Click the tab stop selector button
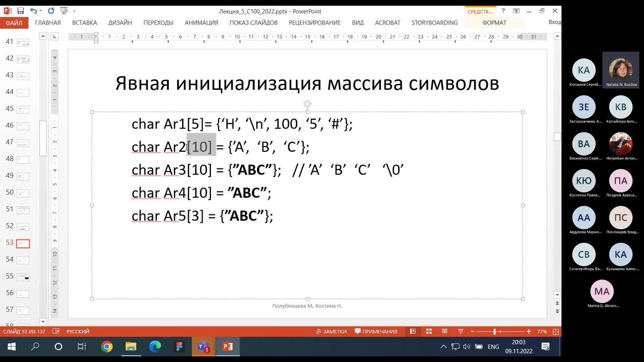This screenshot has height=362, width=644. coord(54,36)
